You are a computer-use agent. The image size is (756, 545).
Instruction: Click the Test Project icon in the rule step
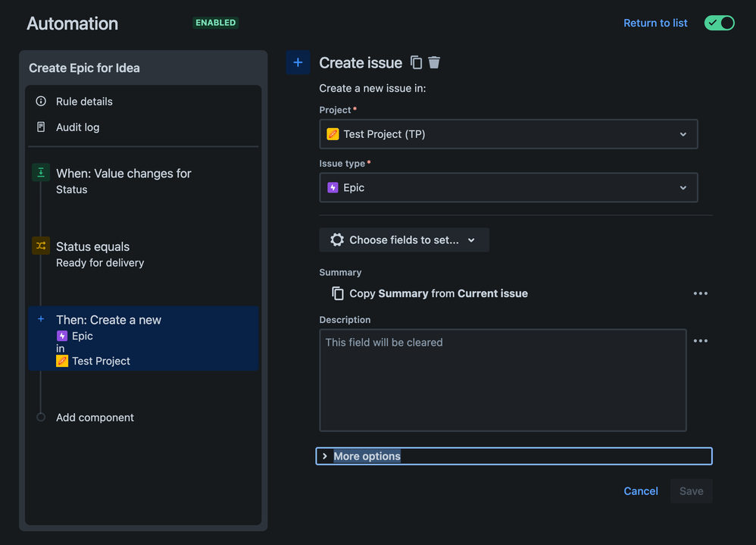pos(61,361)
